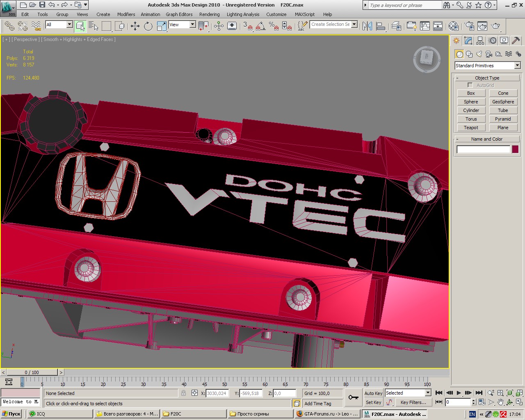Click the Mirror tool

[x=367, y=26]
